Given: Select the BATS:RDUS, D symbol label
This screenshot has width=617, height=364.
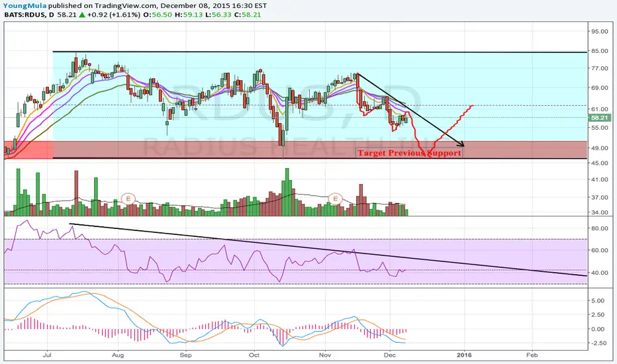Looking at the screenshot, I should tap(30, 15).
